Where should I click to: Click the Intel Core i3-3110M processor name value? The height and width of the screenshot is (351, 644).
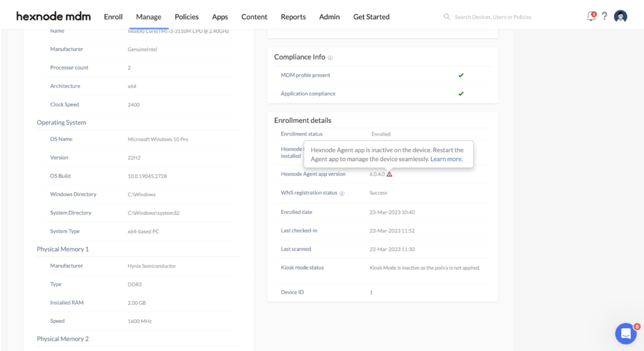tap(178, 31)
